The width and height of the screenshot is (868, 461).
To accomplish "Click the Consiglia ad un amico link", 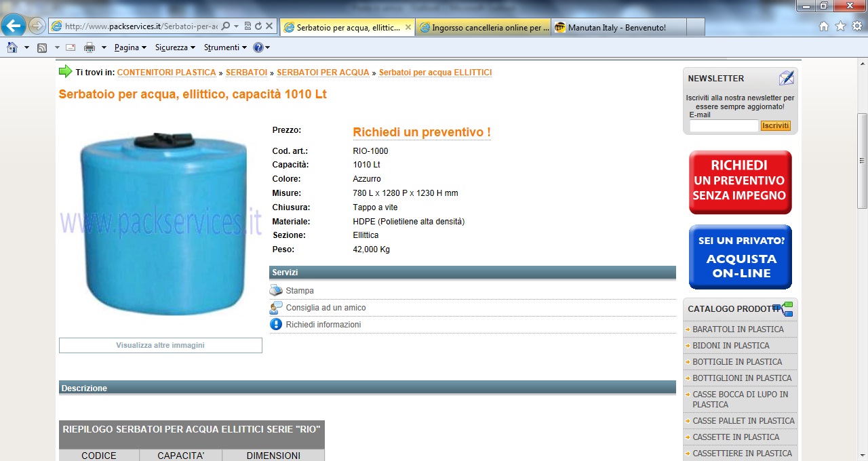I will tap(325, 308).
